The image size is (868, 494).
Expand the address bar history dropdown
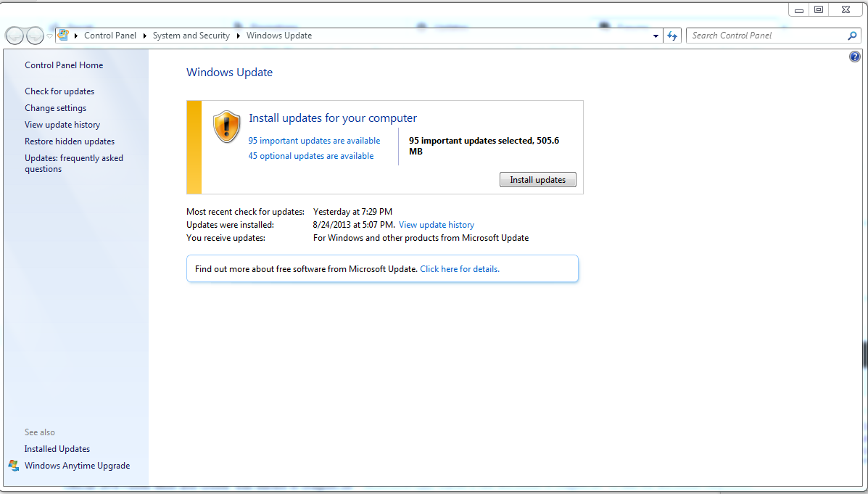coord(656,36)
